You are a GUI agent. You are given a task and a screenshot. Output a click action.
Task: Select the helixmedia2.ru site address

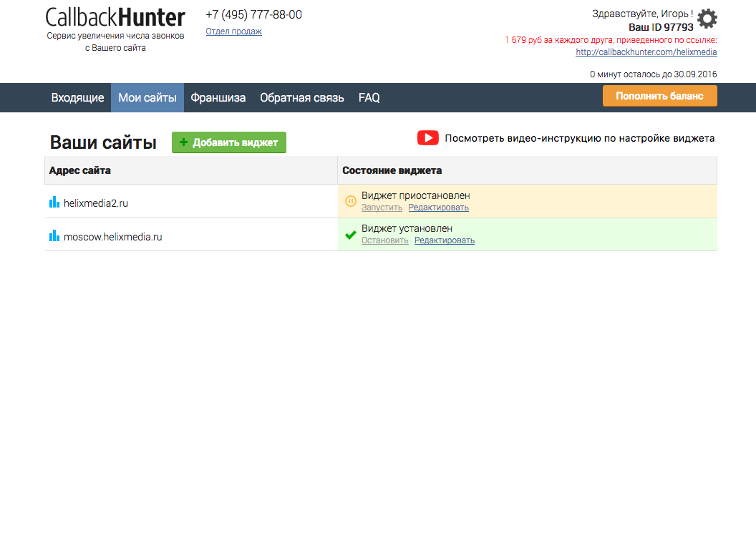point(96,203)
